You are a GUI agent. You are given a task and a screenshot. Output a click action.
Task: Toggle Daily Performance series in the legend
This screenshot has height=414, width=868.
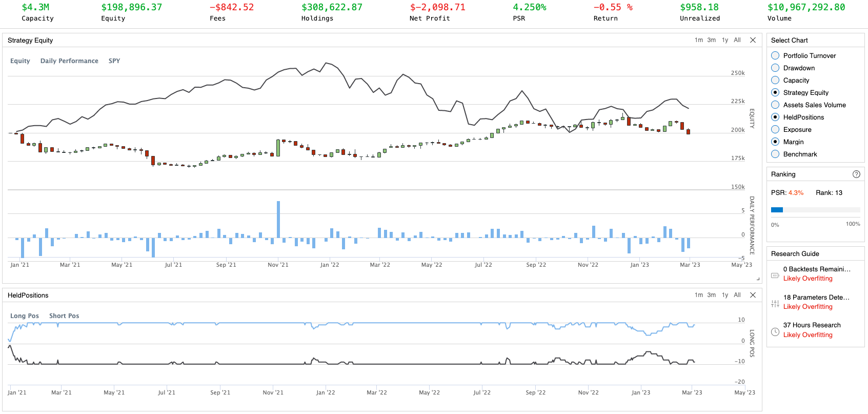point(69,61)
